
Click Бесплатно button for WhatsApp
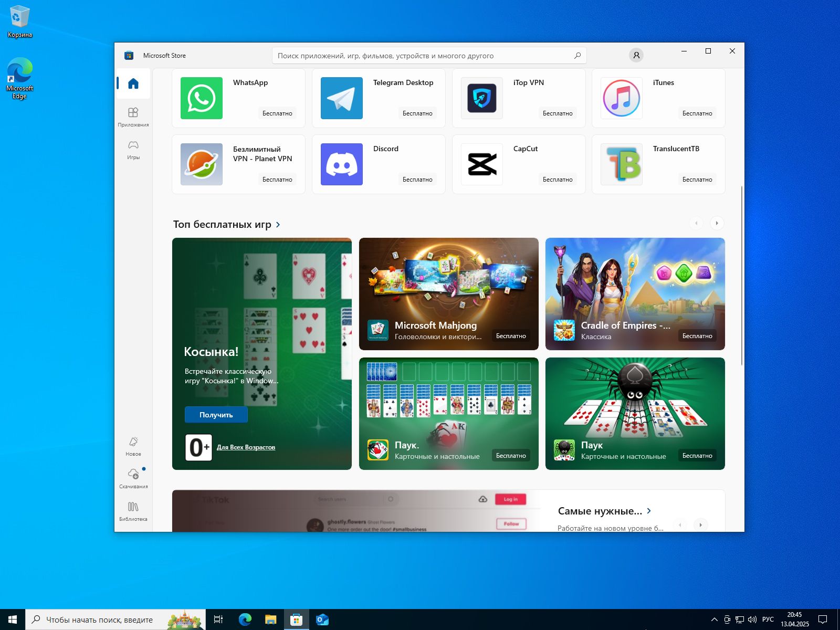click(x=277, y=113)
